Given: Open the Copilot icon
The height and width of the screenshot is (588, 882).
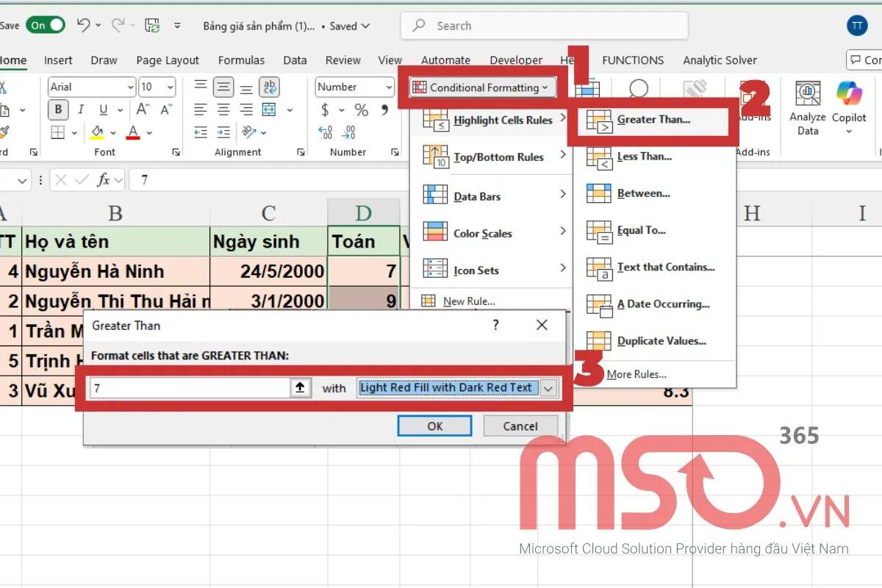Looking at the screenshot, I should coord(849,95).
